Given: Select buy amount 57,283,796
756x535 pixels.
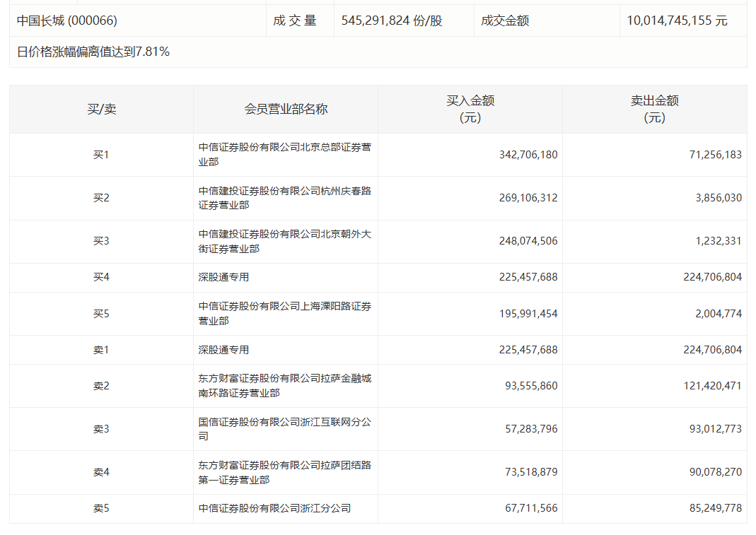Looking at the screenshot, I should tap(531, 429).
